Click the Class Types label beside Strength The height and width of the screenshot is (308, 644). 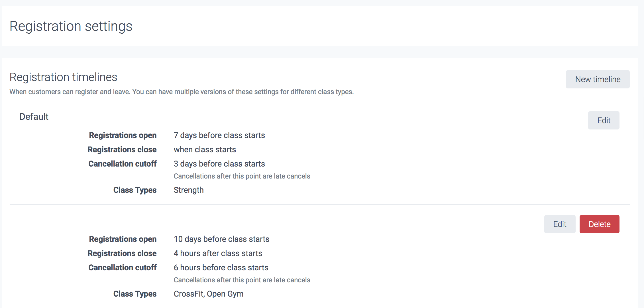pyautogui.click(x=135, y=190)
